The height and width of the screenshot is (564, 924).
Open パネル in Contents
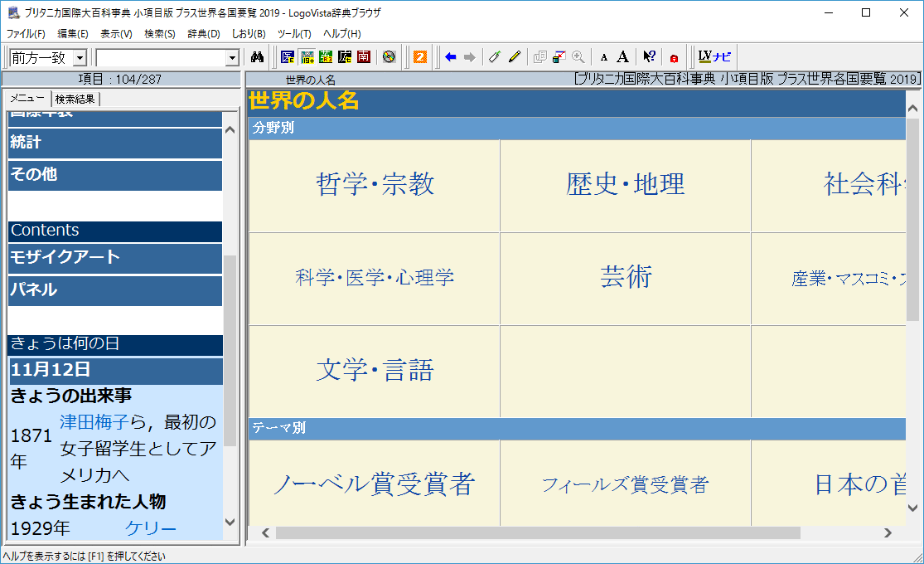pos(115,290)
